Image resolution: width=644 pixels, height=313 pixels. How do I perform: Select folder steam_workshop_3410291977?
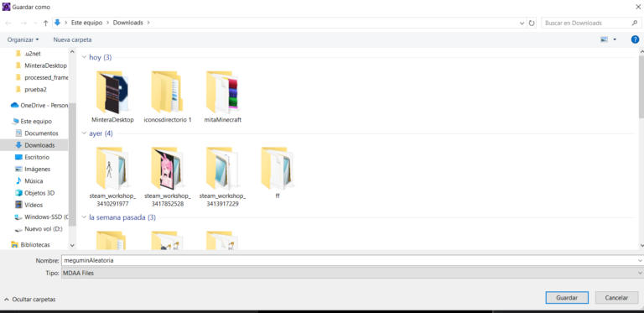[112, 176]
